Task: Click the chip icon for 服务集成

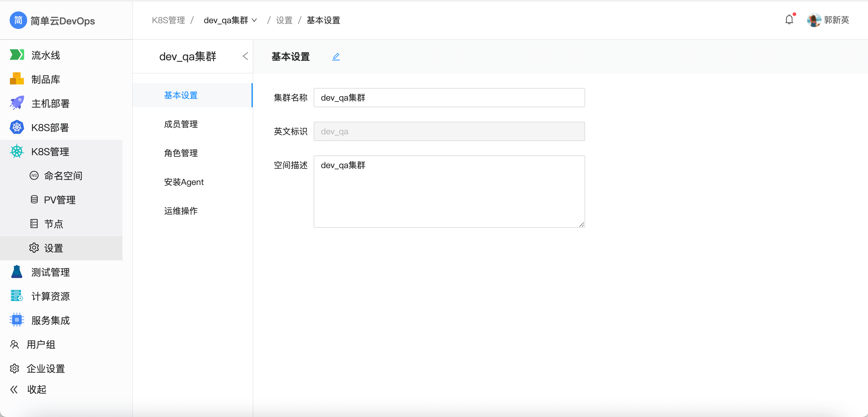Action: click(17, 320)
